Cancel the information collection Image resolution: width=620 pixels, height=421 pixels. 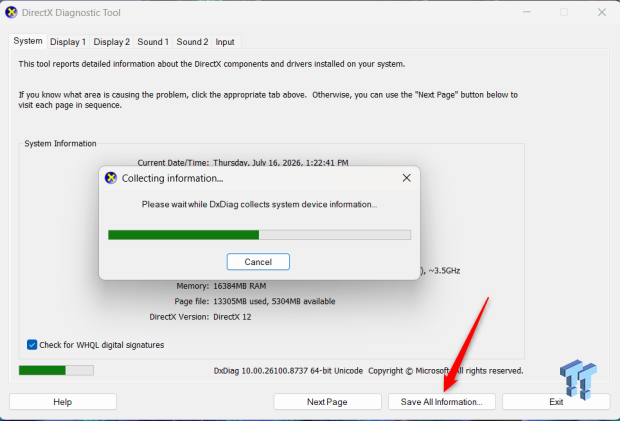(x=258, y=262)
